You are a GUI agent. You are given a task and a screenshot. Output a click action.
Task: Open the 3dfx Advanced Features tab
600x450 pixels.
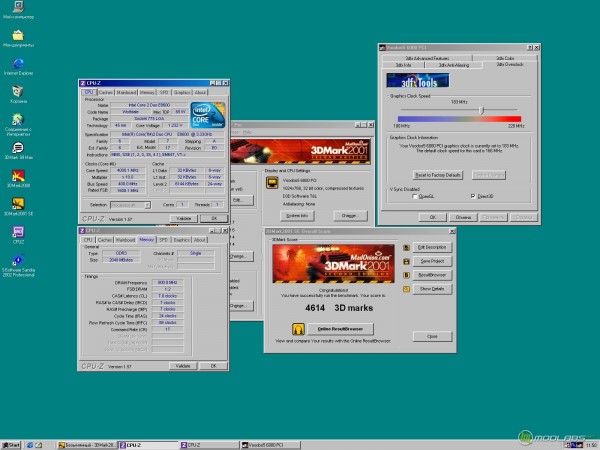(427, 58)
